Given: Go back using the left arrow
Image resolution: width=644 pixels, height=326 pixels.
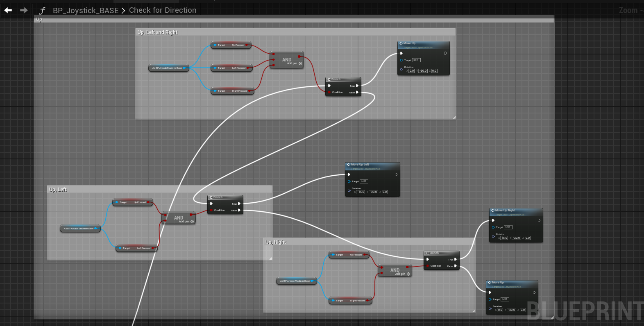Looking at the screenshot, I should pyautogui.click(x=8, y=10).
